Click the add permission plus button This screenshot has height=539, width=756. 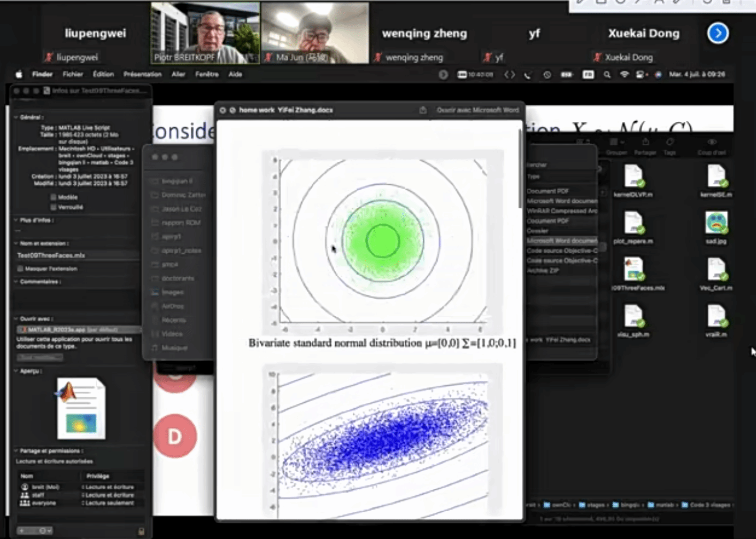[x=22, y=531]
